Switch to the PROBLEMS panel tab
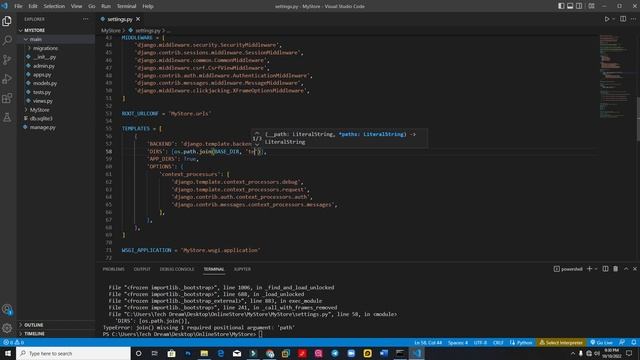Viewport: 640px width, 360px height. 113,269
